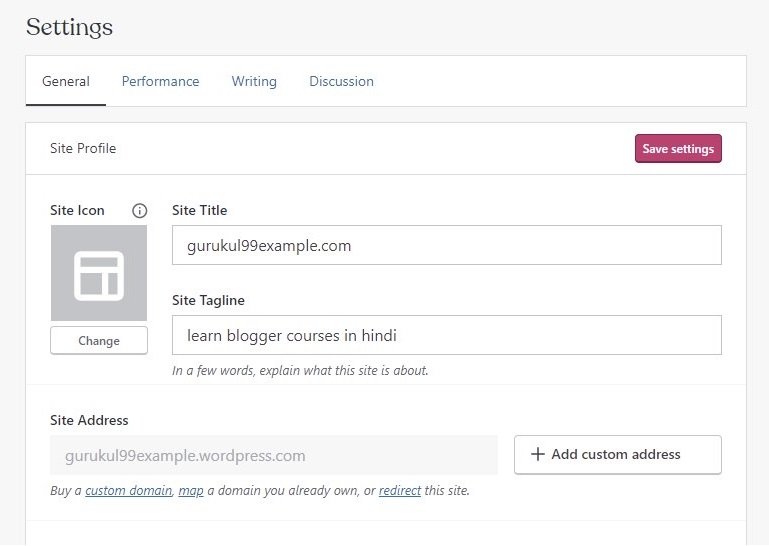Image resolution: width=769 pixels, height=546 pixels.
Task: Click the Site Title label
Action: [x=200, y=210]
